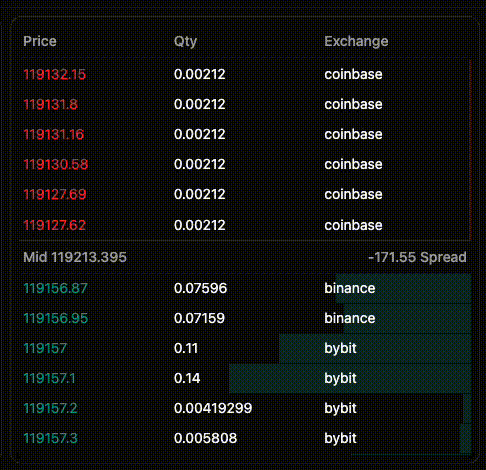Select ask price 119131.8
Viewport: 486px width, 470px height.
click(51, 104)
